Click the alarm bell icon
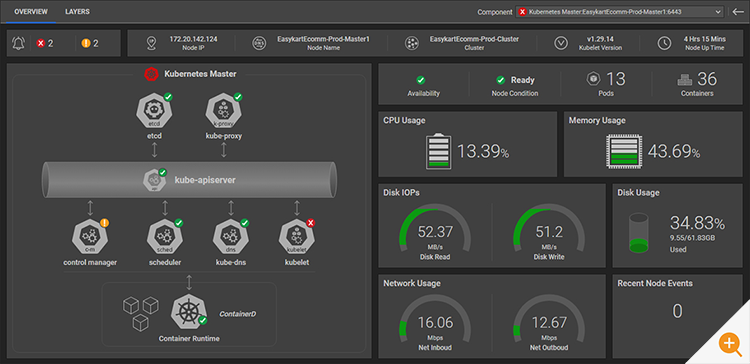This screenshot has height=364, width=750. point(19,44)
